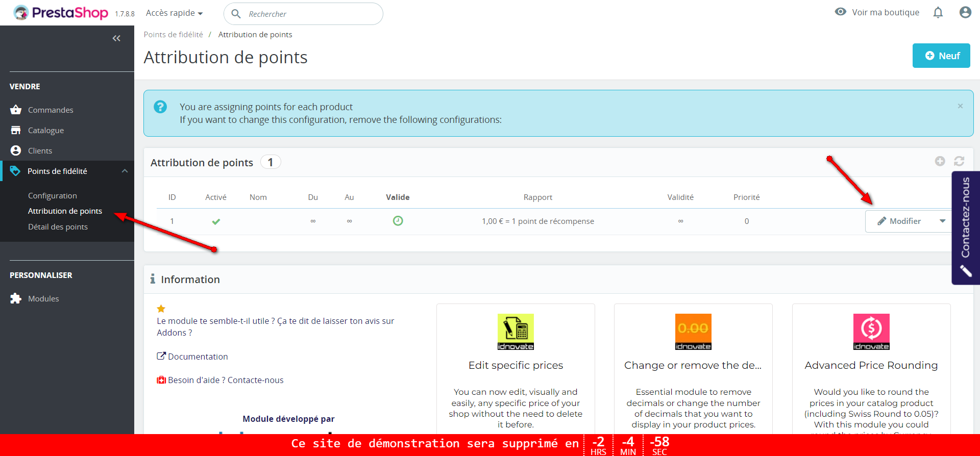The image size is (980, 456).
Task: Click the 'Change or remove the de...' title
Action: pos(693,365)
